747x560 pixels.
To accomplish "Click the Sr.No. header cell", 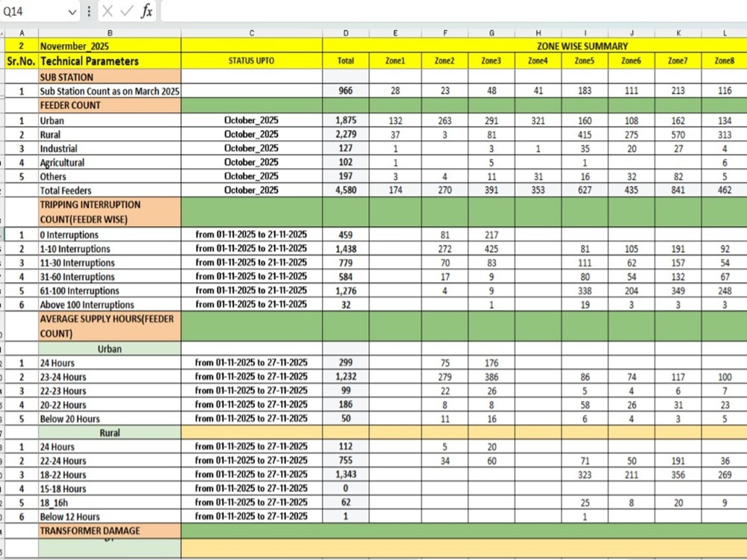I will coord(22,61).
